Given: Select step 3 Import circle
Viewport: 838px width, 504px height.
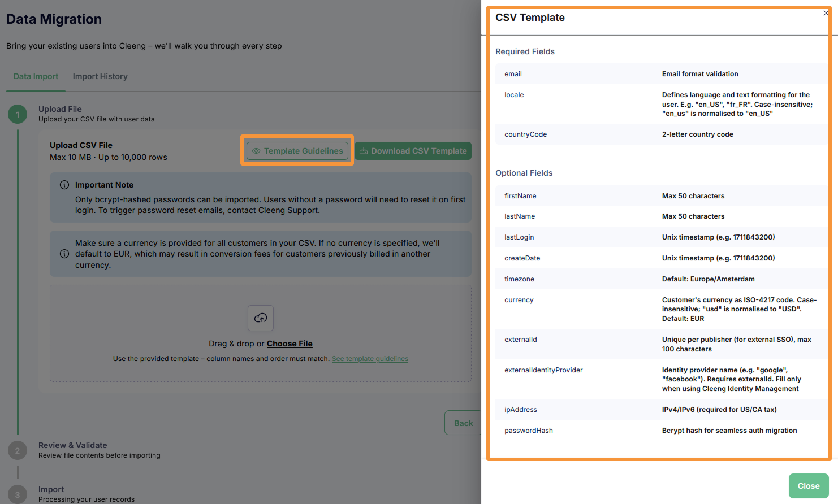Looking at the screenshot, I should pyautogui.click(x=18, y=494).
